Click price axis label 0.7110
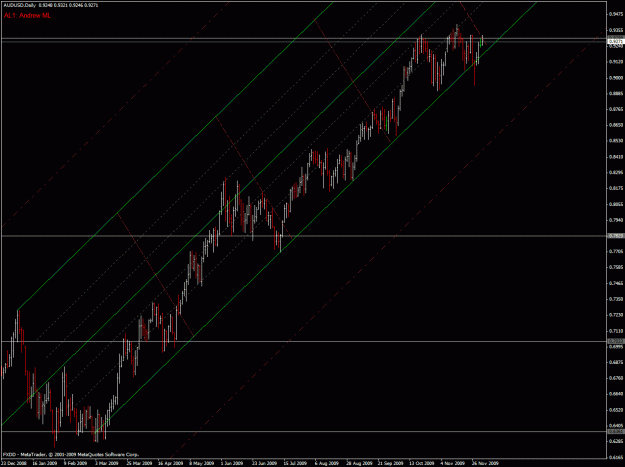This screenshot has width=625, height=467. click(x=616, y=331)
